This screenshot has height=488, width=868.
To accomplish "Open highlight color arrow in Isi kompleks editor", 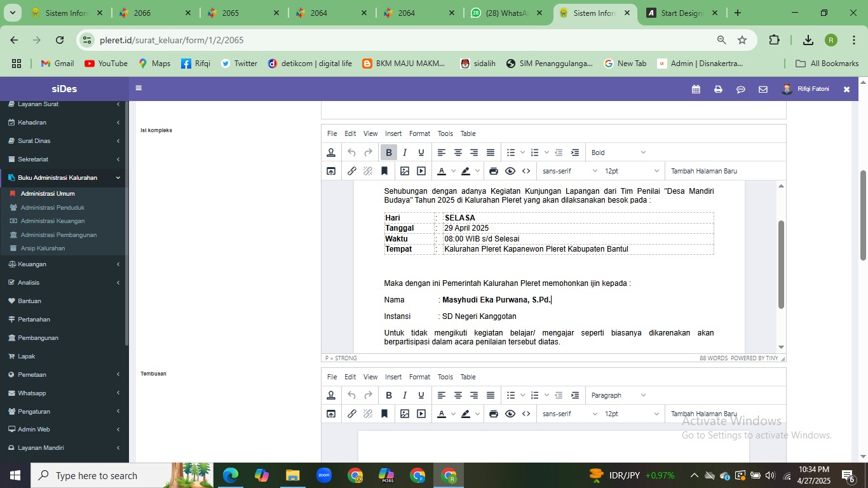I will 477,171.
